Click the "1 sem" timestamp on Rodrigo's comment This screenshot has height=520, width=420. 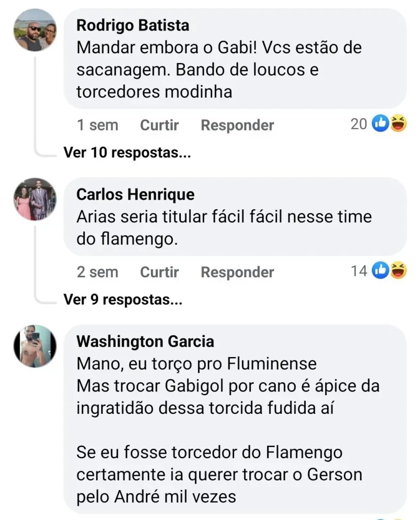coord(98,125)
